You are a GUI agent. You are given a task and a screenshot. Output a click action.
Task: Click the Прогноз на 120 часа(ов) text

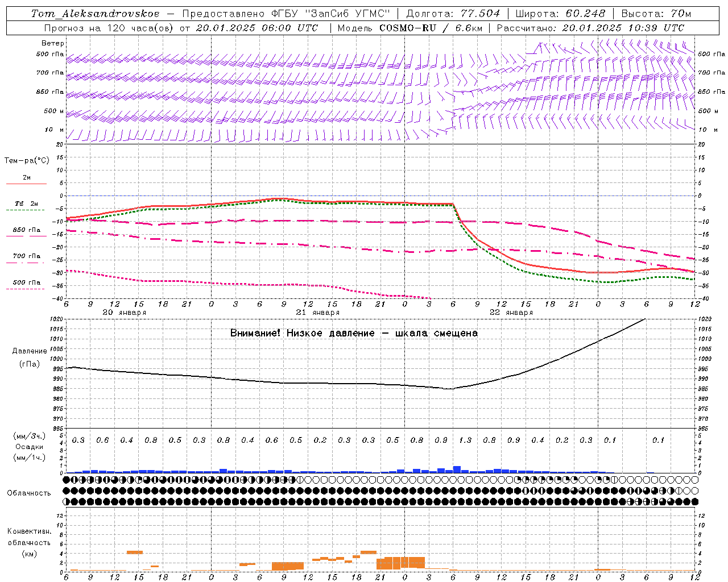(x=109, y=28)
